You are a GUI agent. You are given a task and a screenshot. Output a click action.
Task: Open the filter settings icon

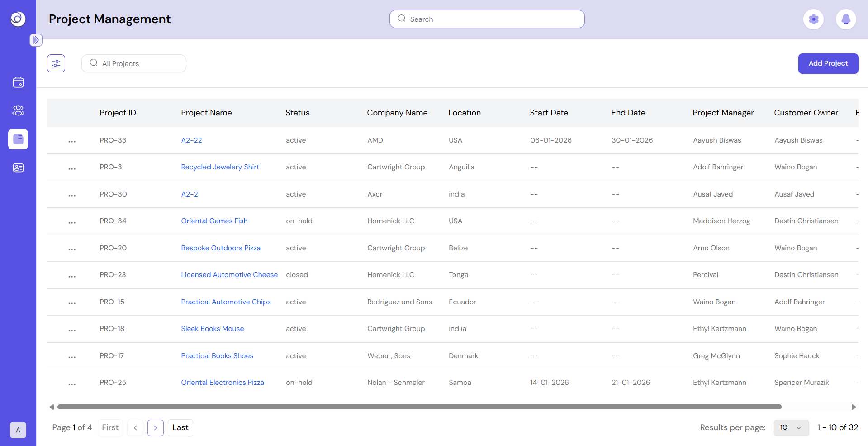pos(56,63)
